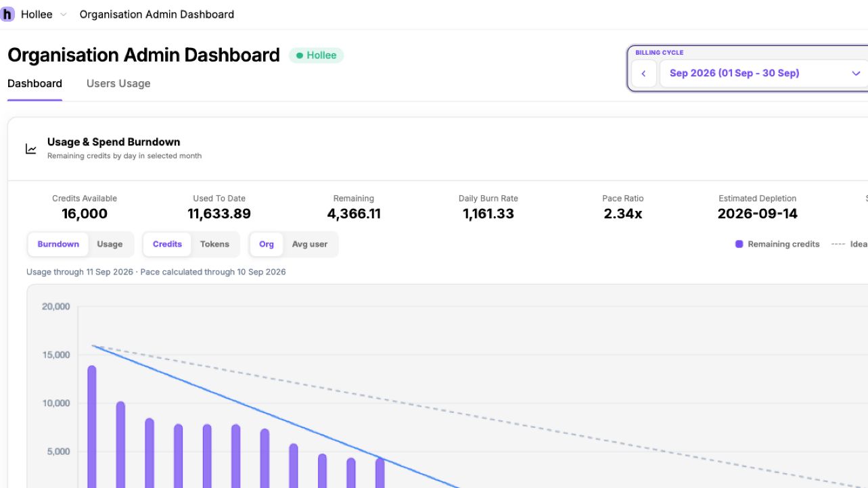Select the Tokens unit toggle
This screenshot has height=488, width=868.
tap(214, 244)
